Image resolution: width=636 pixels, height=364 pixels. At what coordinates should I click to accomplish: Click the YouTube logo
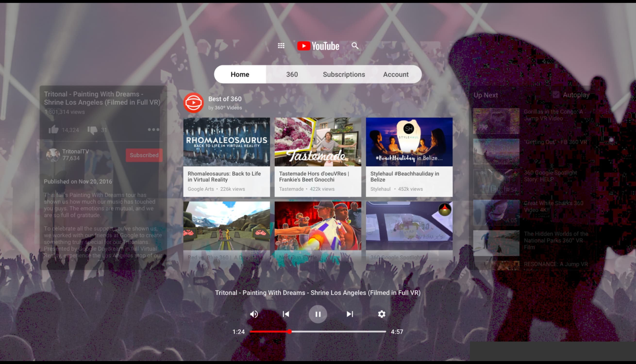tap(318, 46)
